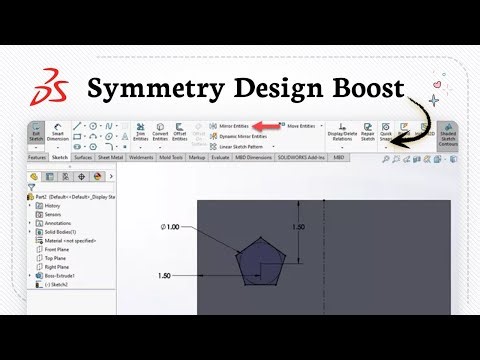The width and height of the screenshot is (480, 360).
Task: Click Dynamic Mirror Entities command
Action: click(238, 136)
